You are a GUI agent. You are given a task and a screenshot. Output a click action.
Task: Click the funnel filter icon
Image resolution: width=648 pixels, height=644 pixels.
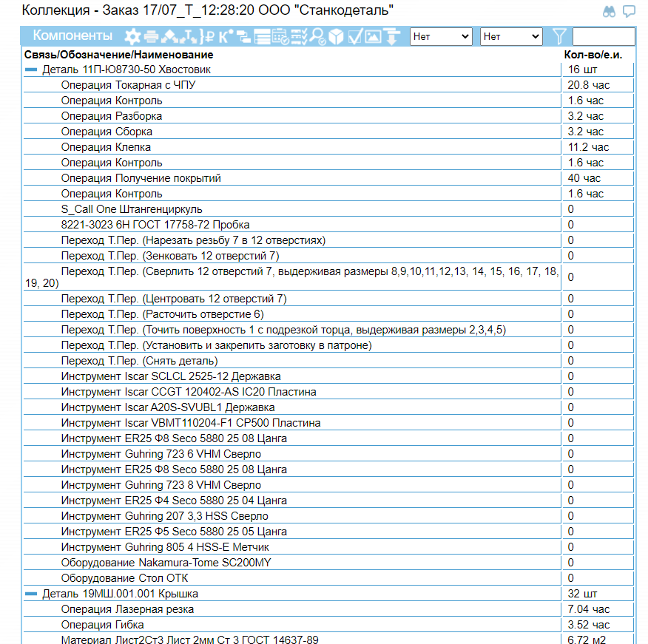pos(559,36)
